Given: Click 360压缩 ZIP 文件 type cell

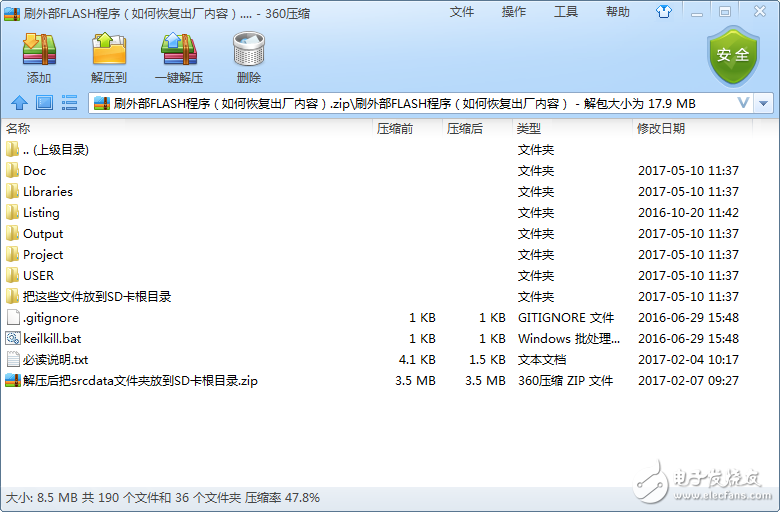Looking at the screenshot, I should [x=566, y=381].
